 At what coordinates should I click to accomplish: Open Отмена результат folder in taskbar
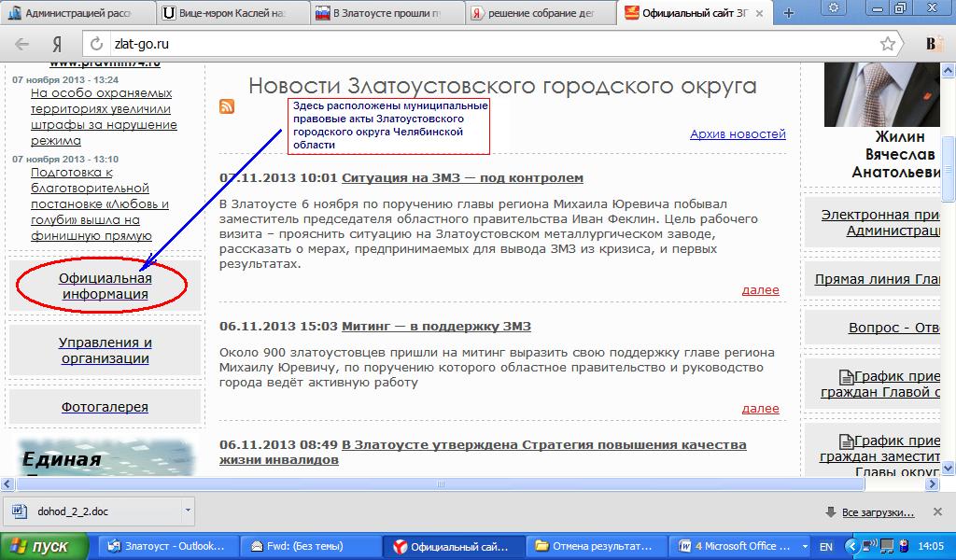pyautogui.click(x=595, y=546)
